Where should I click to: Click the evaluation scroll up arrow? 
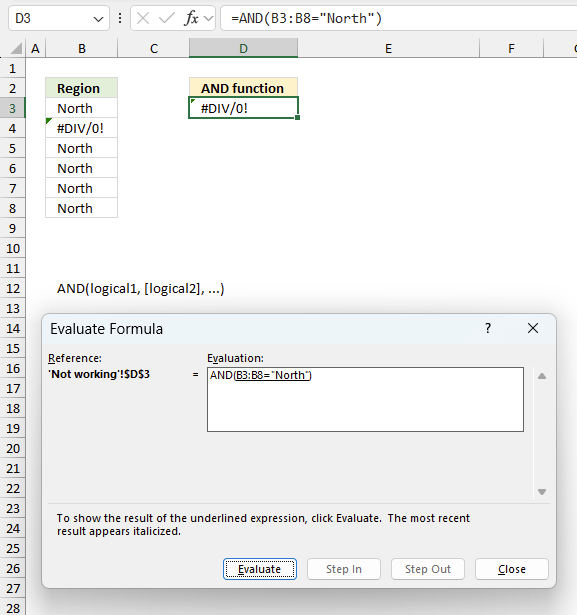pyautogui.click(x=542, y=376)
